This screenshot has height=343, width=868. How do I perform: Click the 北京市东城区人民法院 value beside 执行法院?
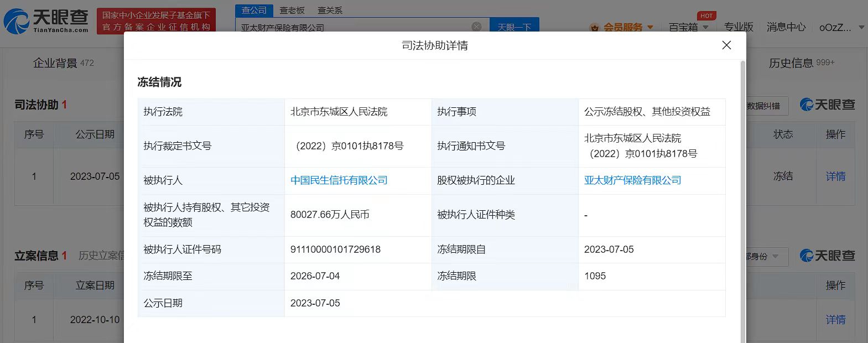click(339, 112)
